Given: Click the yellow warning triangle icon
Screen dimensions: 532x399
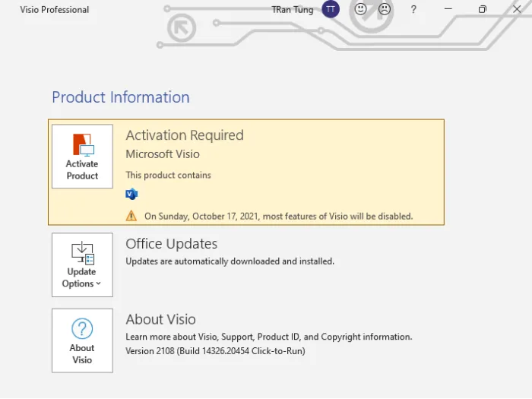Looking at the screenshot, I should click(x=131, y=216).
